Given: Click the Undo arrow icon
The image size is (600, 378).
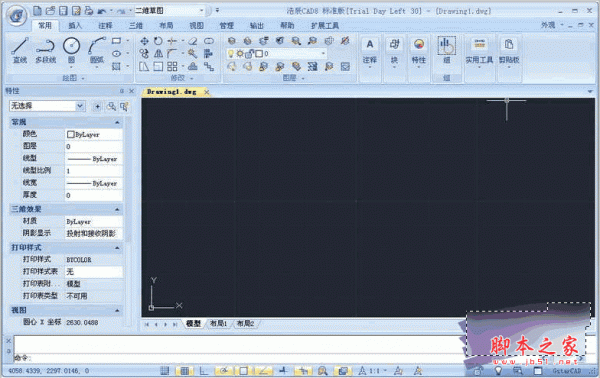Looking at the screenshot, I should [x=102, y=11].
